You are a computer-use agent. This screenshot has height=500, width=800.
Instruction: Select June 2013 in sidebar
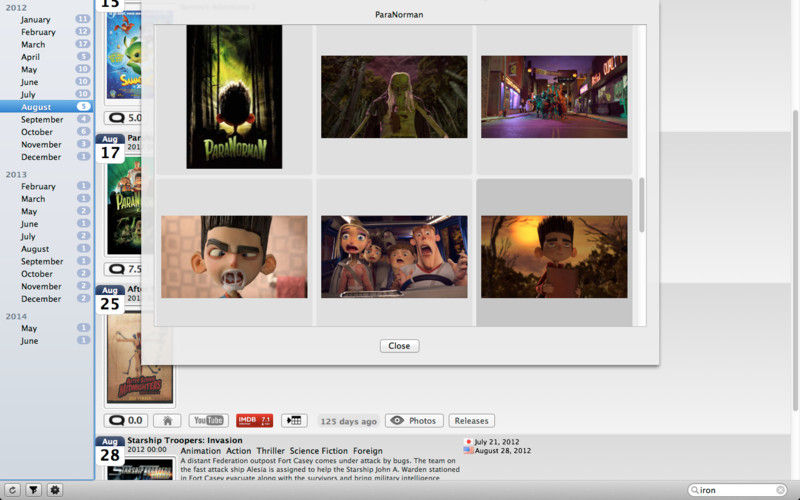47,224
